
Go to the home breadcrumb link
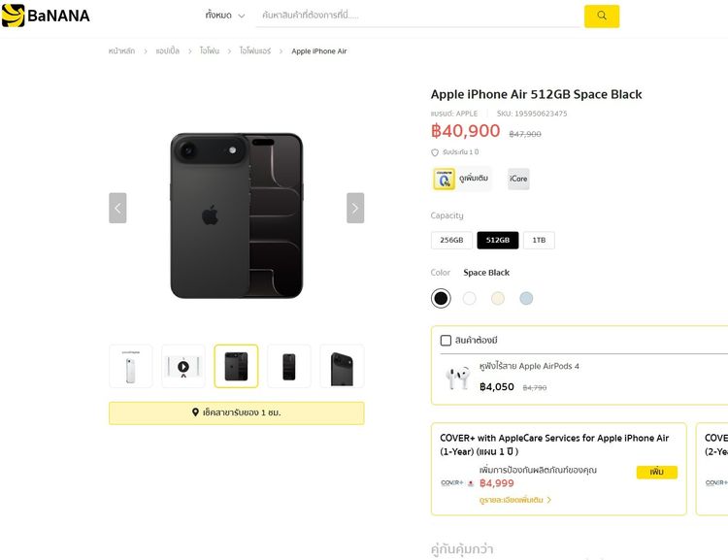[121, 51]
